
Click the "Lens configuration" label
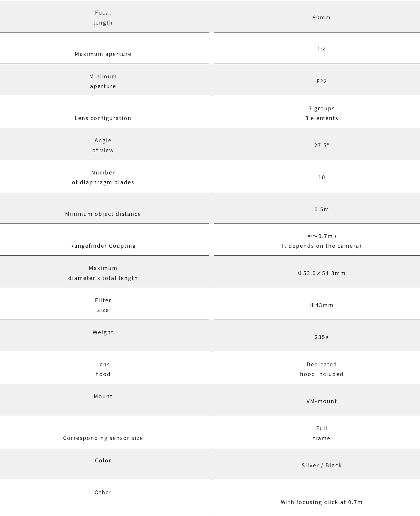coord(103,118)
